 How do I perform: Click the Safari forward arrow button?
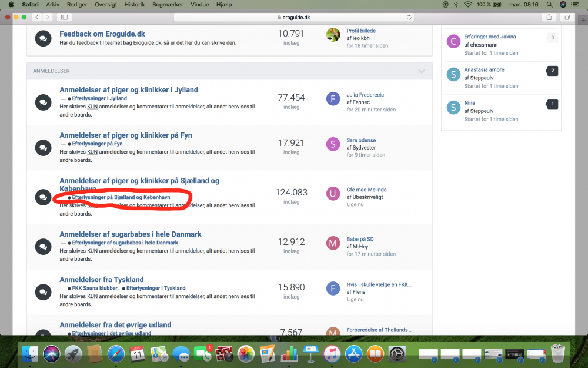[47, 17]
